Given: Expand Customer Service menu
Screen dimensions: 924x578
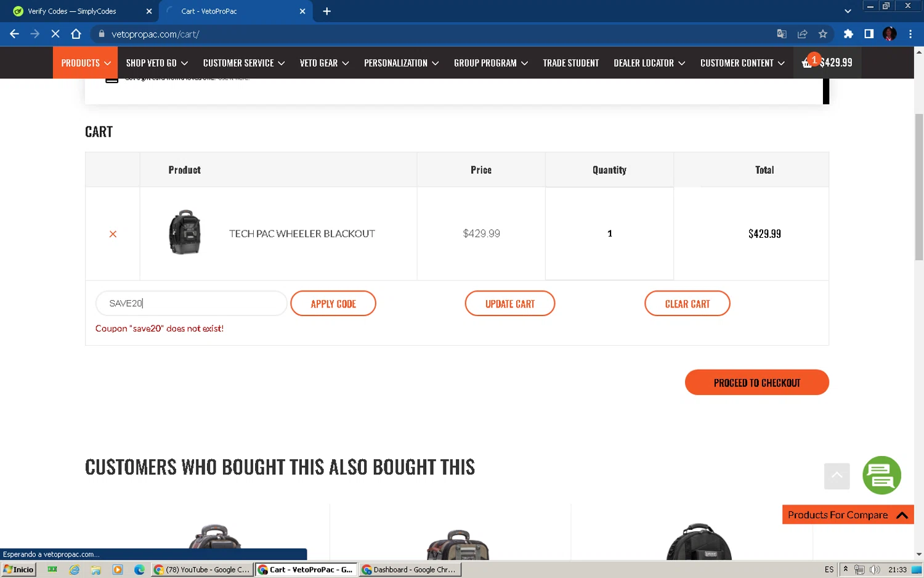Looking at the screenshot, I should (x=244, y=63).
